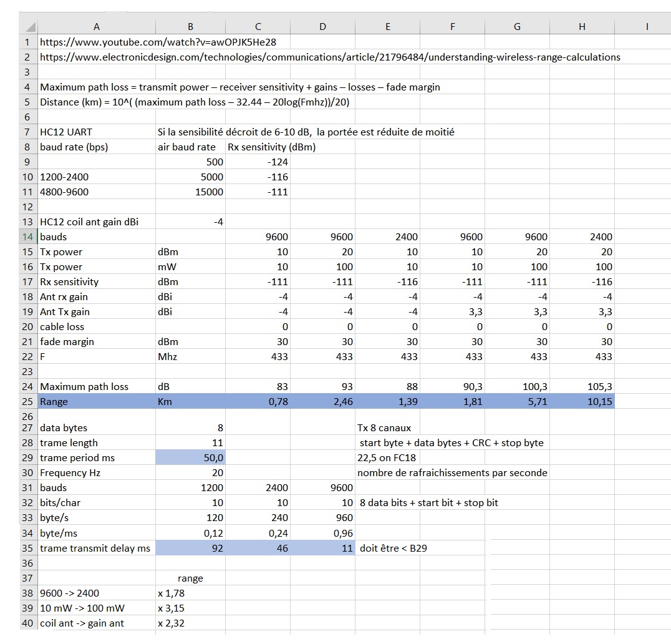Select the trame transmit delay value 92
Screen dimensions: 671x644
(190, 549)
